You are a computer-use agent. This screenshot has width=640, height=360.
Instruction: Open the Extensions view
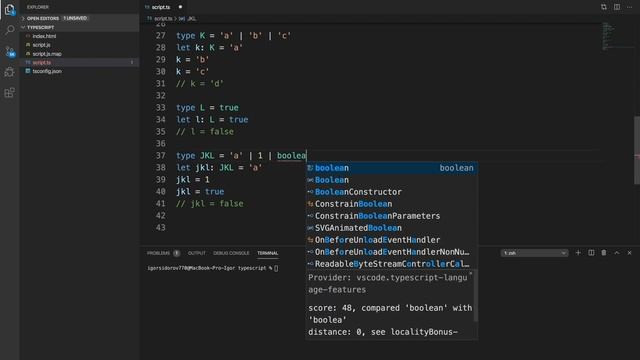(9, 93)
